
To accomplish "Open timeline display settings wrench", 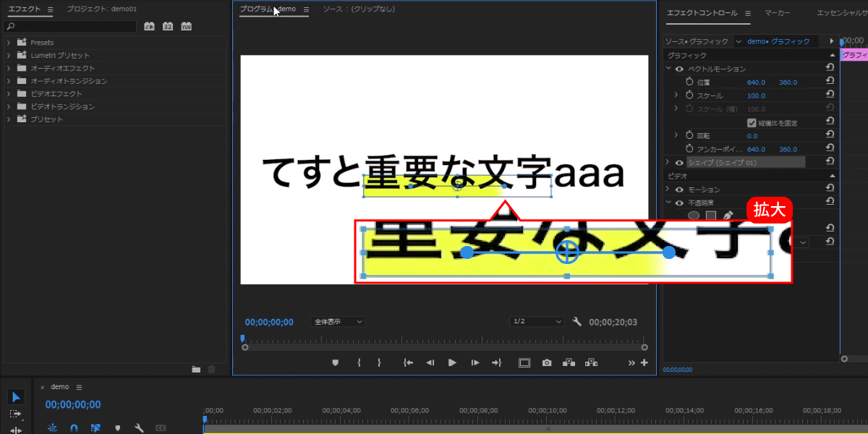I will pos(138,427).
